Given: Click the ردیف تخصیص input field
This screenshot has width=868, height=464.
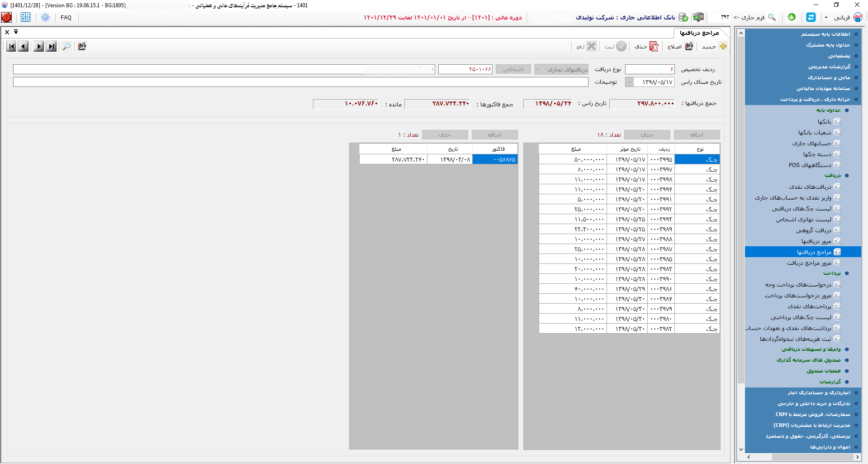Looking at the screenshot, I should [650, 69].
